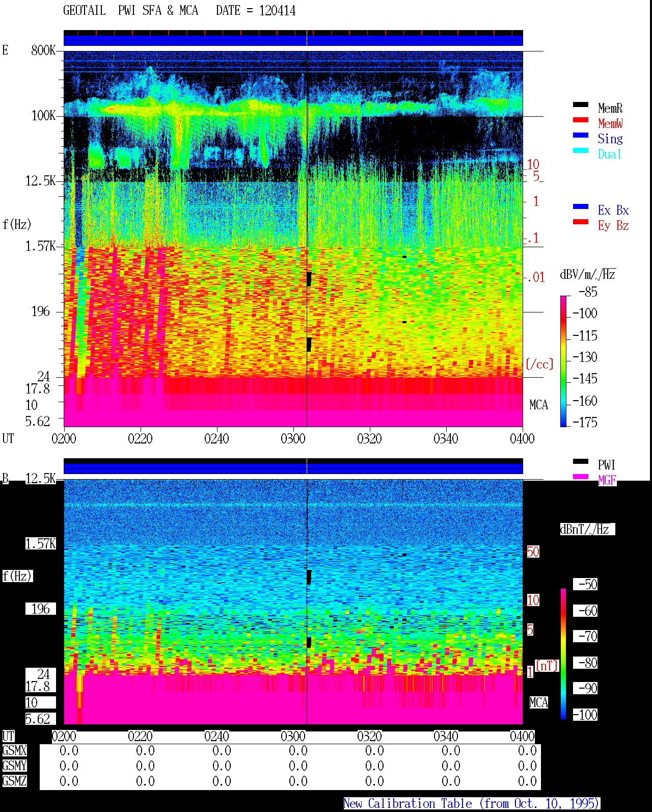Click the DATE = 120414 text

(256, 11)
